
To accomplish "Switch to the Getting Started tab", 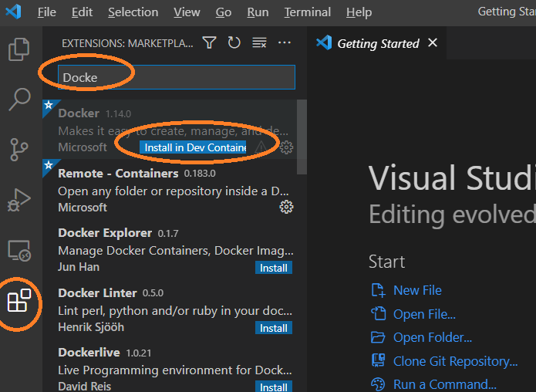I will [x=378, y=43].
